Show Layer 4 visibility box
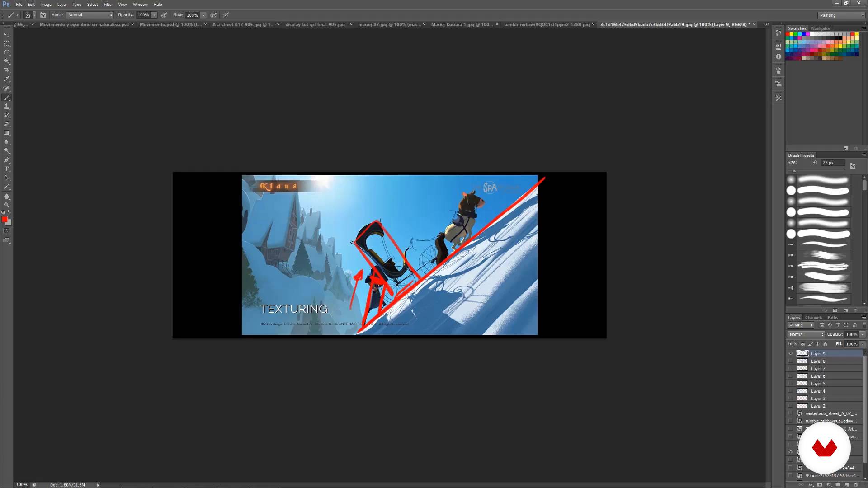 coord(791,391)
